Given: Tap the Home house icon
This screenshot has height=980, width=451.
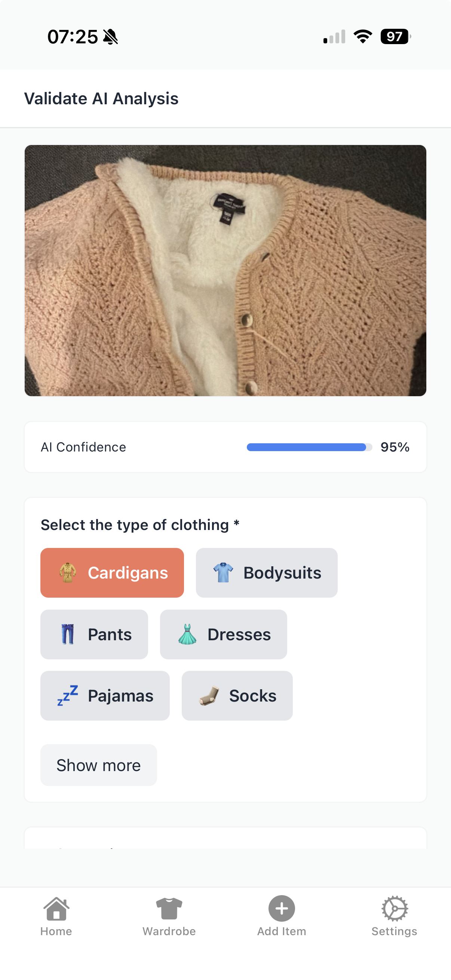Looking at the screenshot, I should [x=56, y=909].
